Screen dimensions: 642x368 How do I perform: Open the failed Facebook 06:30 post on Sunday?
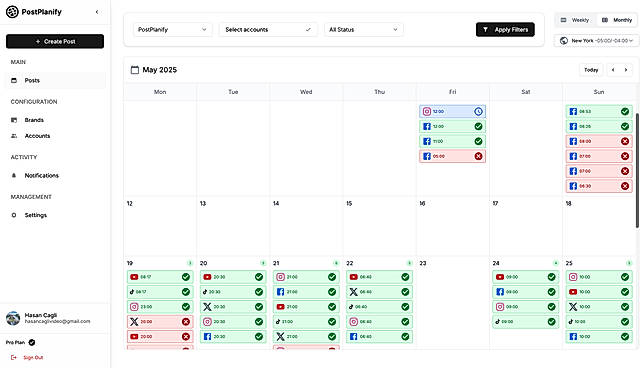(599, 186)
